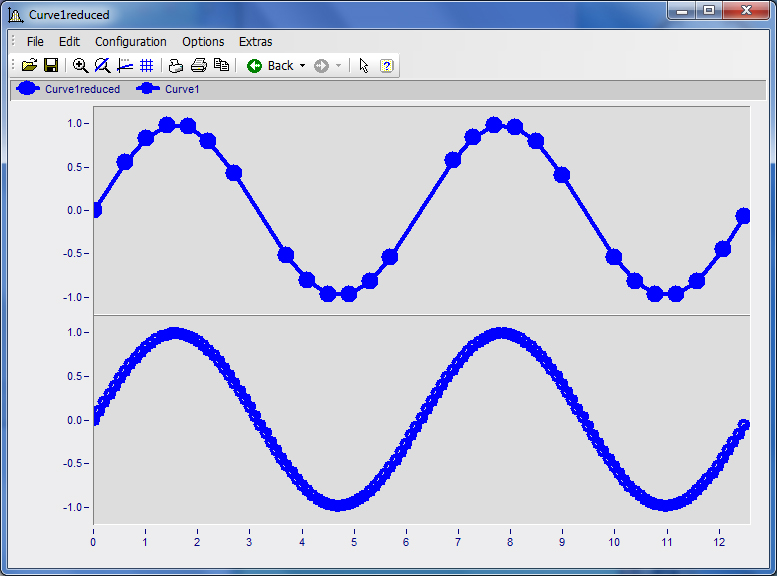Open the Extras menu
Viewport: 777px width, 576px height.
[x=256, y=42]
